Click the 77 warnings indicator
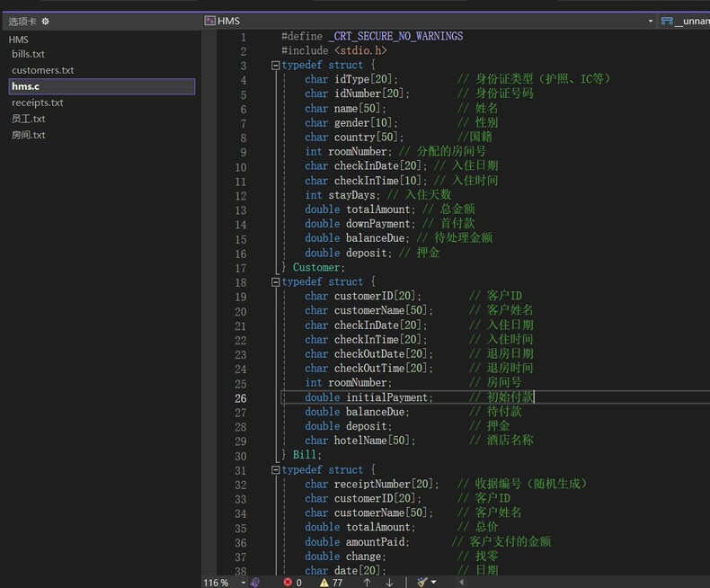Viewport: 710px width, 588px height. pos(330,582)
